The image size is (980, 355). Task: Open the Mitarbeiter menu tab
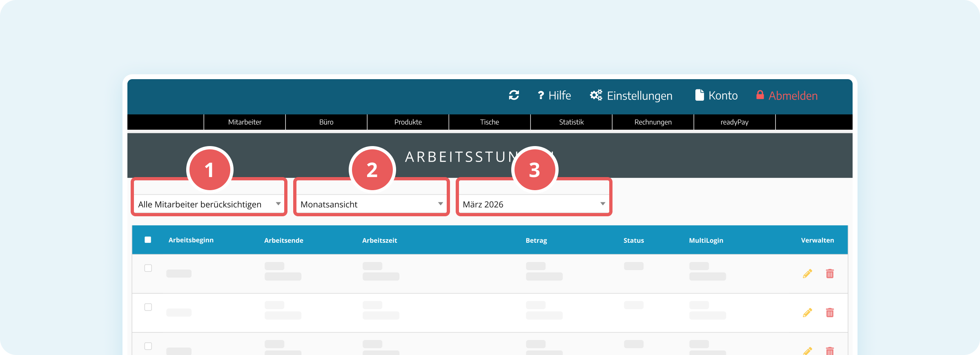245,122
